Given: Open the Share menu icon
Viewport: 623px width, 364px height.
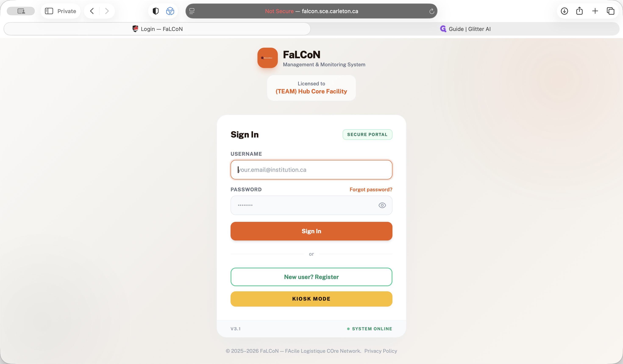Looking at the screenshot, I should 580,11.
